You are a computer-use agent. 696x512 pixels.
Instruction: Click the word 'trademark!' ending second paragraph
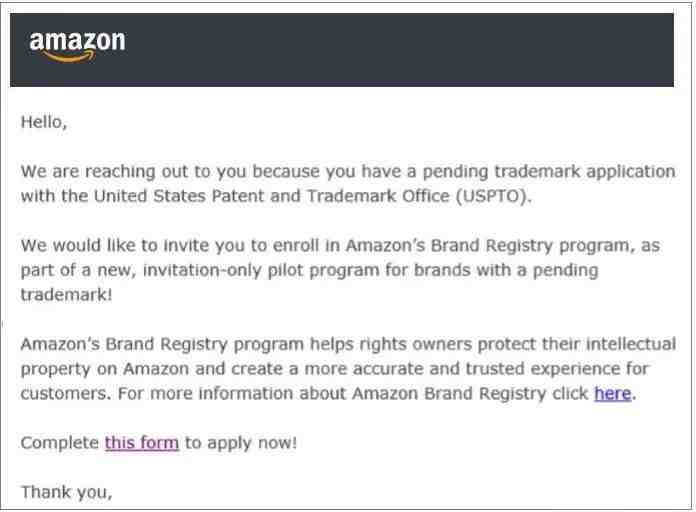coord(67,295)
